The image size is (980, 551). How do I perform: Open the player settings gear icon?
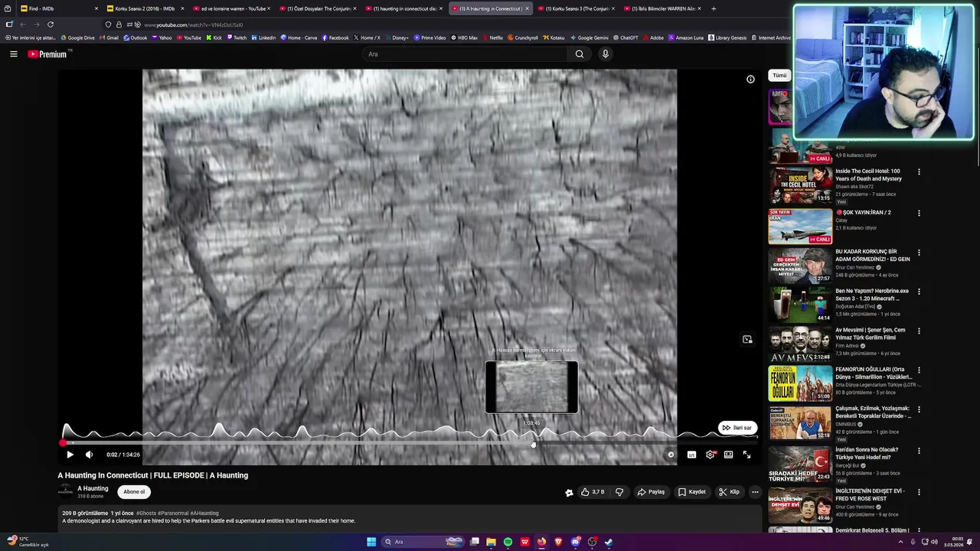(710, 455)
